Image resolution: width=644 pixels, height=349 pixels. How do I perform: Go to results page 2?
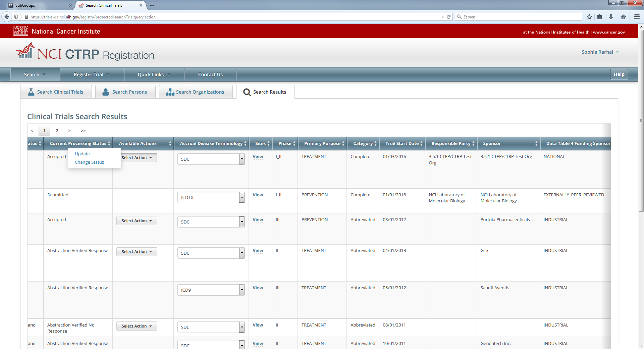57,131
